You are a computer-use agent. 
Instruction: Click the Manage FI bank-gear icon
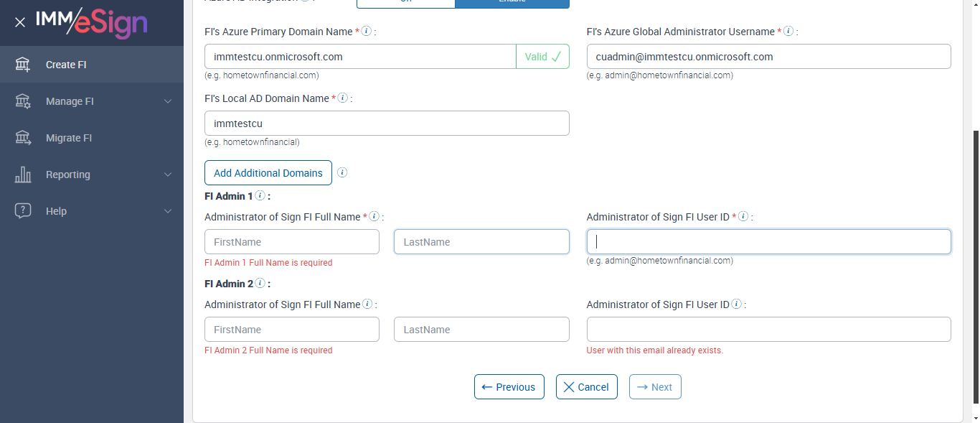[23, 101]
